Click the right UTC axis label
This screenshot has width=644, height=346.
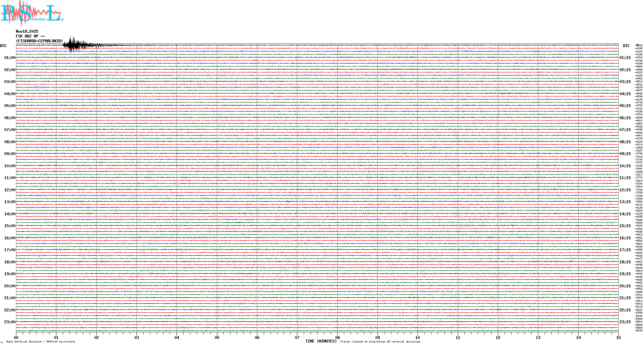[x=626, y=46]
